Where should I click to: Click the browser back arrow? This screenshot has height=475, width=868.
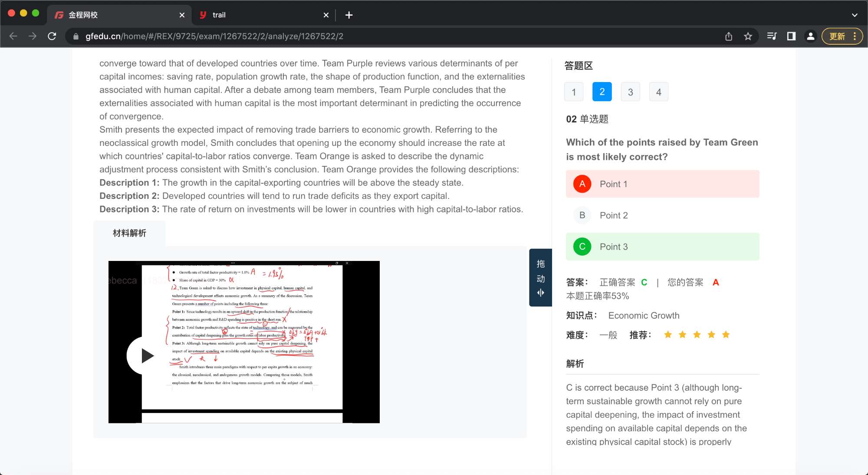tap(13, 36)
